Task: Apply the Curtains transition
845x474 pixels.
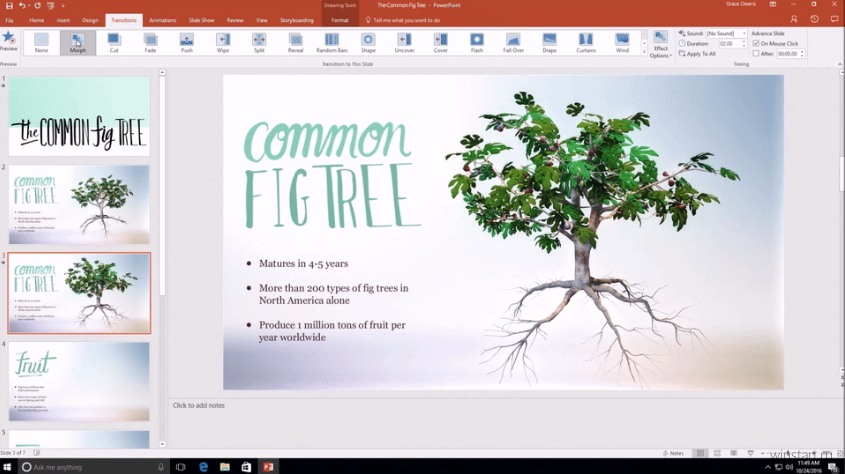Action: click(586, 43)
